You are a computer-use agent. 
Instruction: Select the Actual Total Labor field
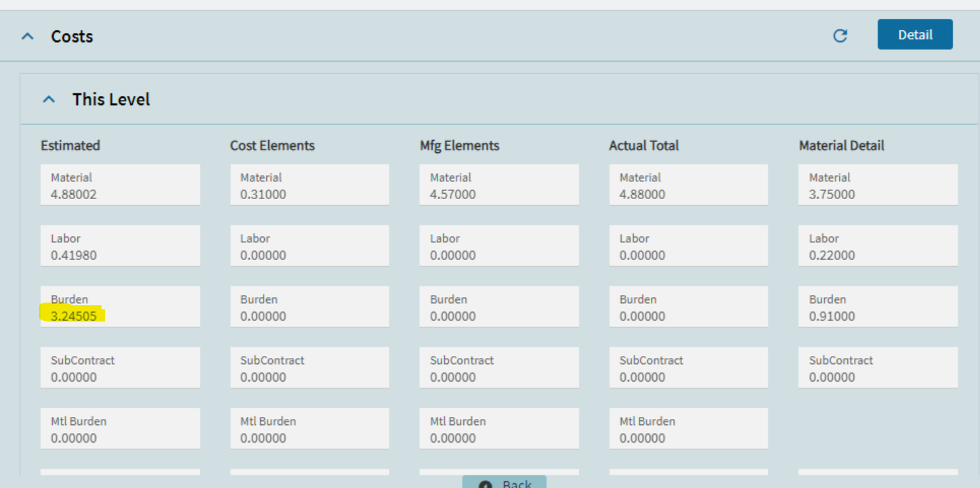pos(689,246)
